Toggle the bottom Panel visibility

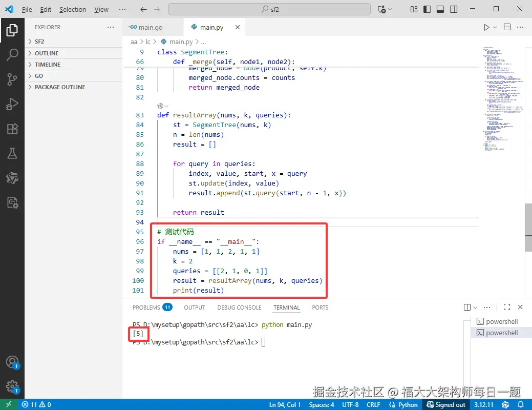click(440, 9)
